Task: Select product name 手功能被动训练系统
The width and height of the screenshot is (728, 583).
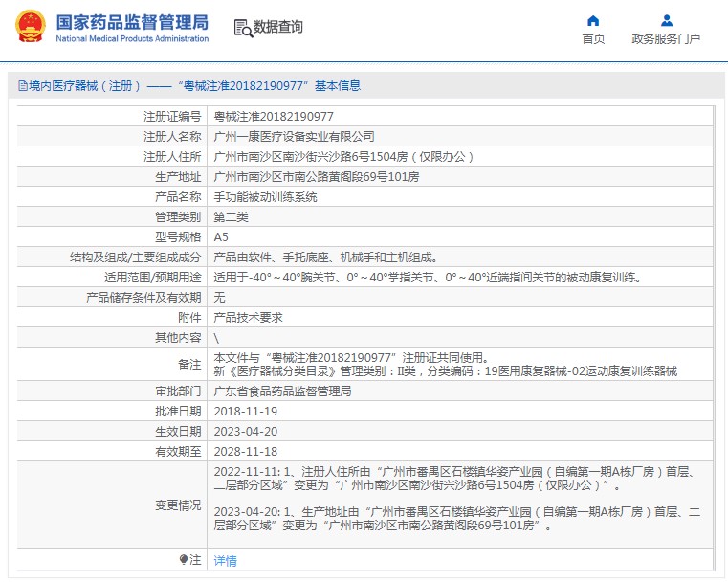Action: [x=265, y=197]
